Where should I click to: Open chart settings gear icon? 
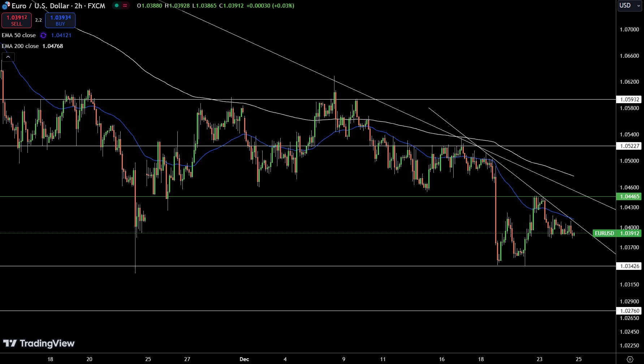(630, 359)
